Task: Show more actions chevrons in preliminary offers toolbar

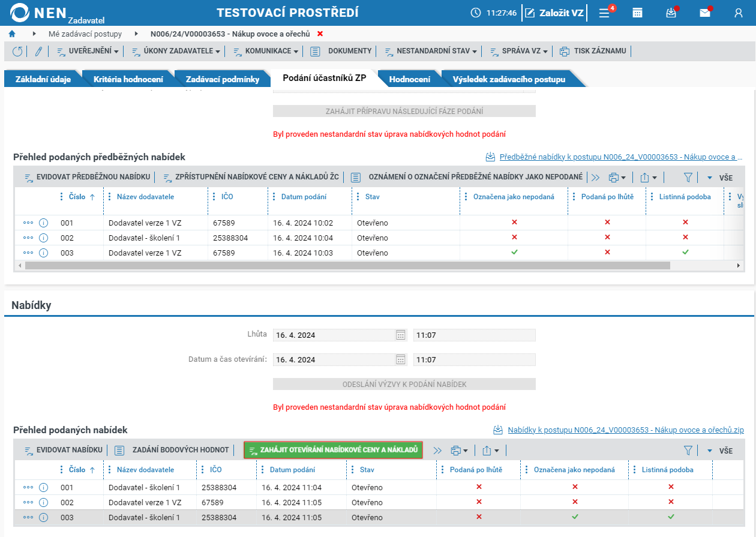Action: click(x=595, y=178)
